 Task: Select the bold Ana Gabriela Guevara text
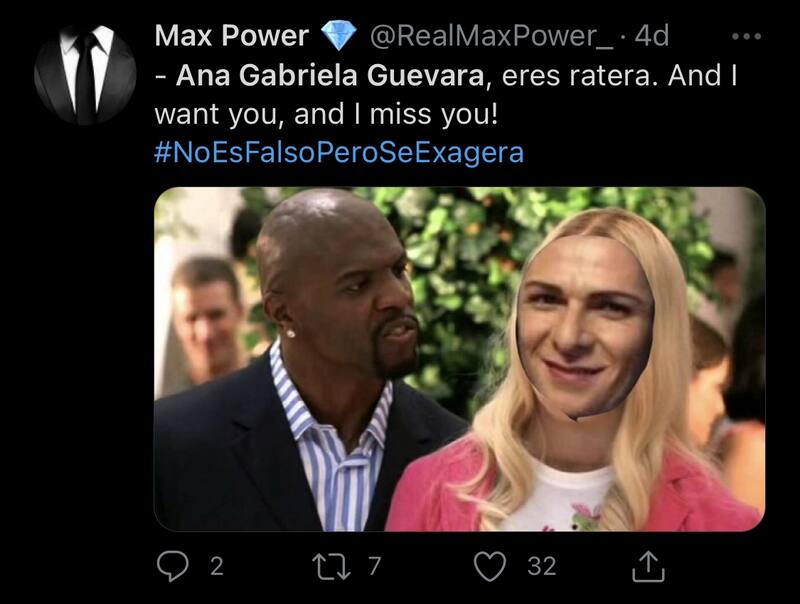(330, 76)
